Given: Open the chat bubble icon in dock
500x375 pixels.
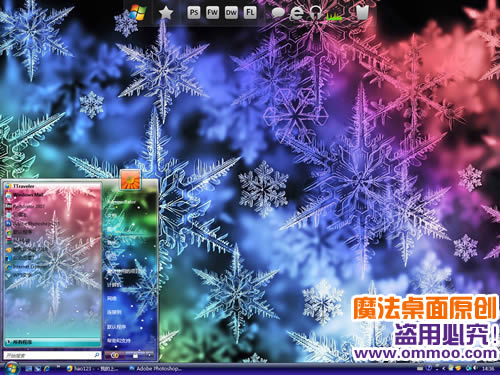Looking at the screenshot, I should [277, 13].
